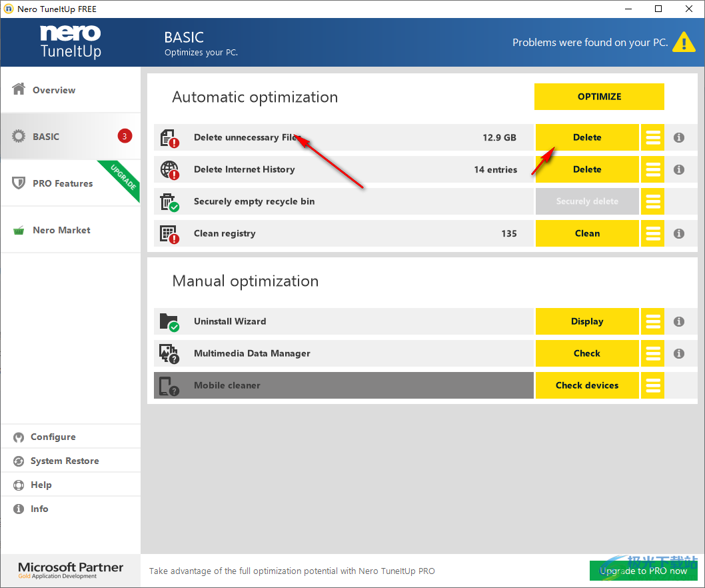Open options menu for Clean registry

(x=653, y=233)
